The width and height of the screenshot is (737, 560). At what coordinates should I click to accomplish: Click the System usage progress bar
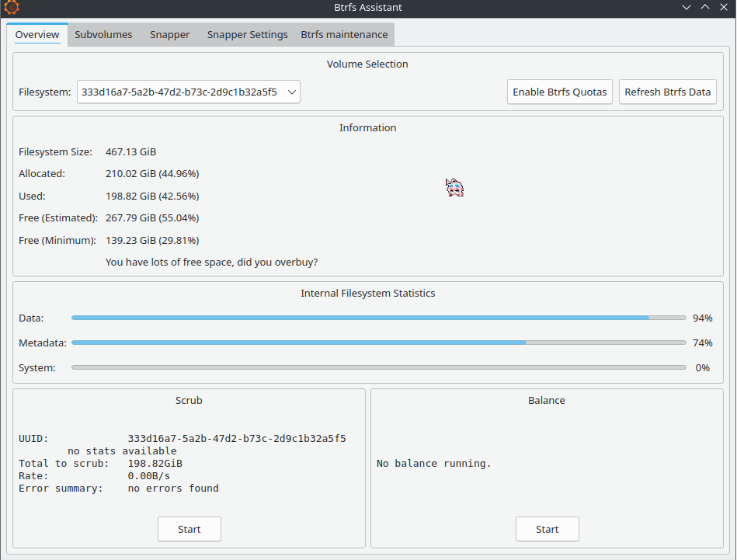(x=378, y=367)
